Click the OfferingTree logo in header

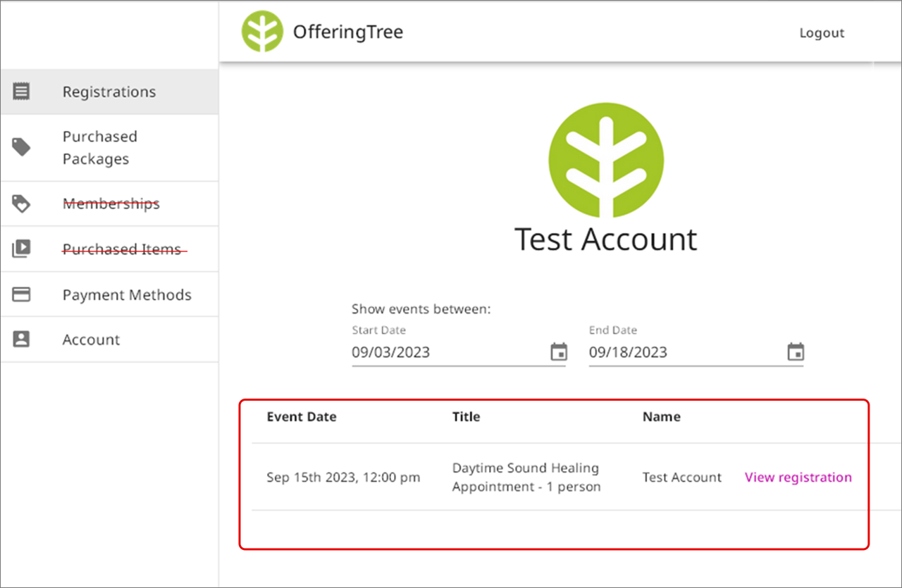[262, 32]
